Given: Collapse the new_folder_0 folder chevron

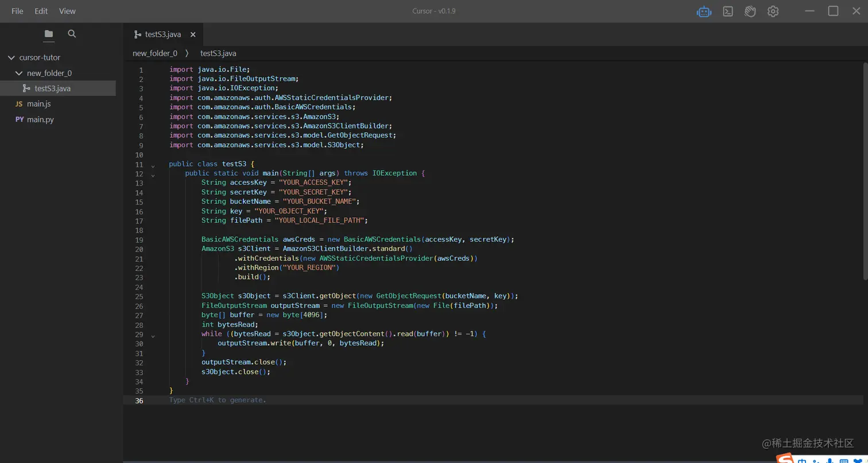Looking at the screenshot, I should click(x=19, y=73).
